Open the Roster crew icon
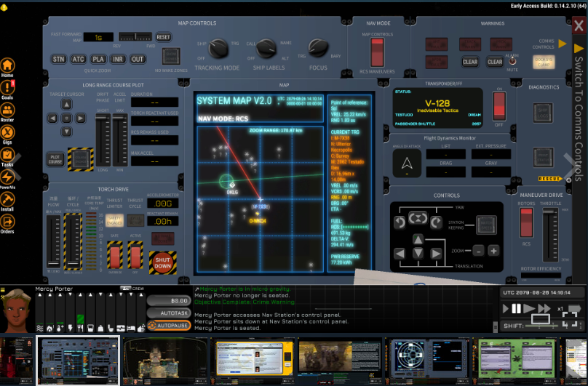This screenshot has width=588, height=386. (x=7, y=110)
